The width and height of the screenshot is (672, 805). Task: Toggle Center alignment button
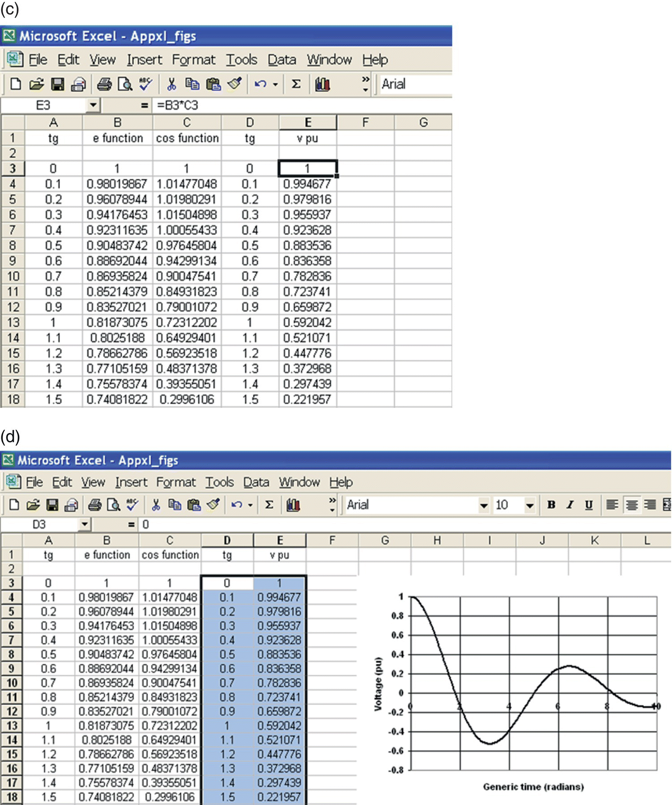coord(632,505)
